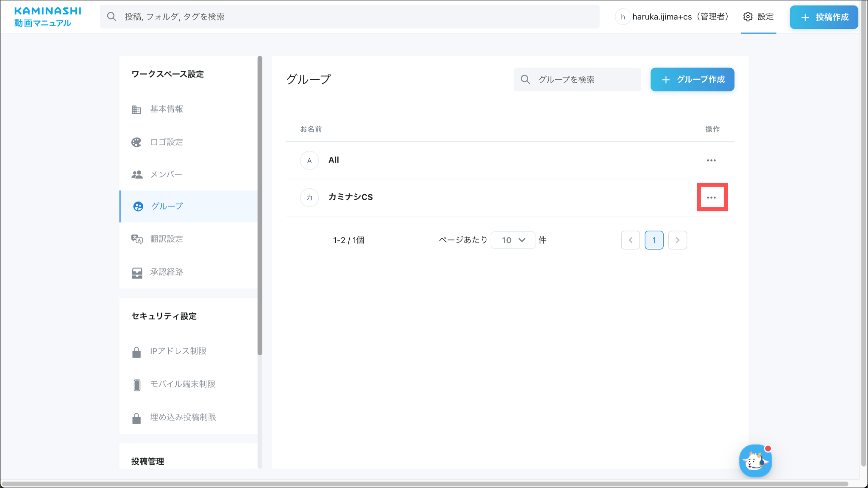Open actions menu for カミナシCS group

[711, 198]
